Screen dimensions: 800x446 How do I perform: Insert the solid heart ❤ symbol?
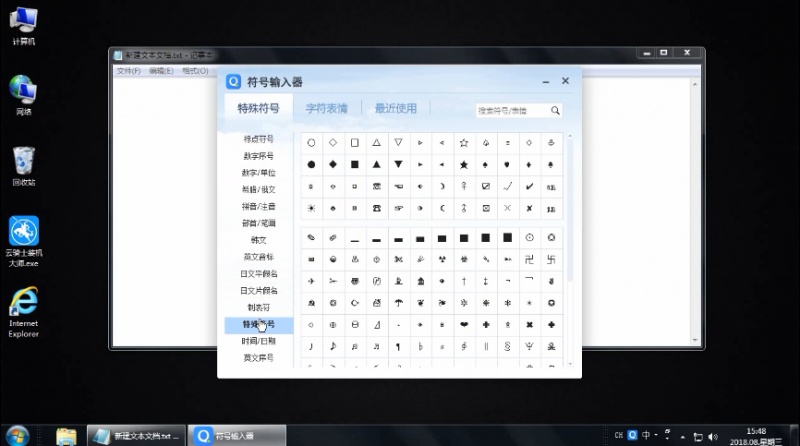point(464,325)
